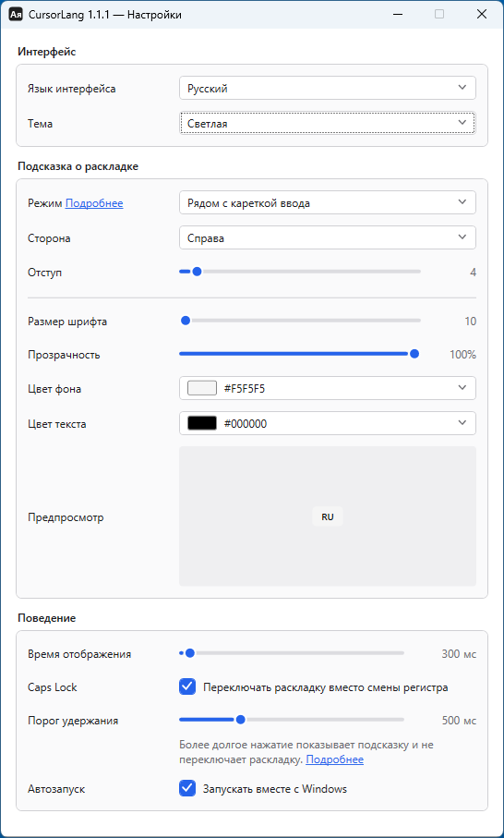504x838 pixels.
Task: Toggle the Caps Lock layout switching checkbox
Action: pyautogui.click(x=186, y=687)
